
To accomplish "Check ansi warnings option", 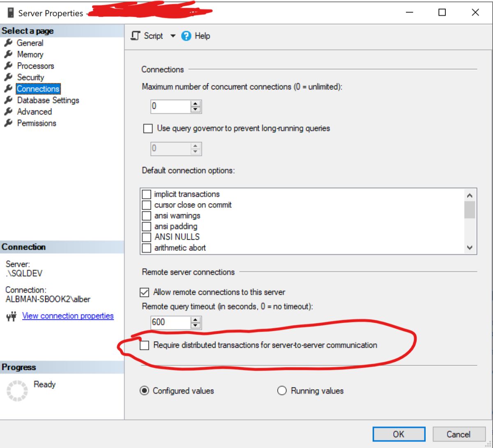I will point(146,216).
